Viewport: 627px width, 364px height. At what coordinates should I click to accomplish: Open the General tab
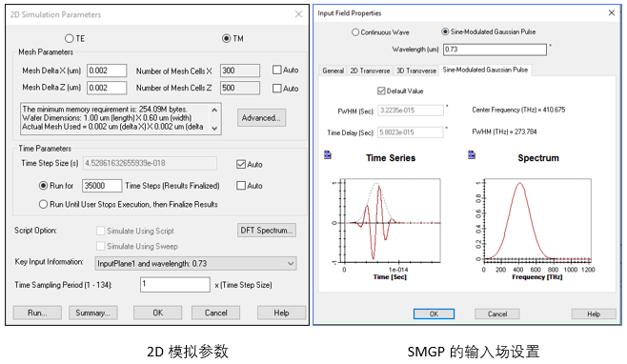(x=334, y=71)
